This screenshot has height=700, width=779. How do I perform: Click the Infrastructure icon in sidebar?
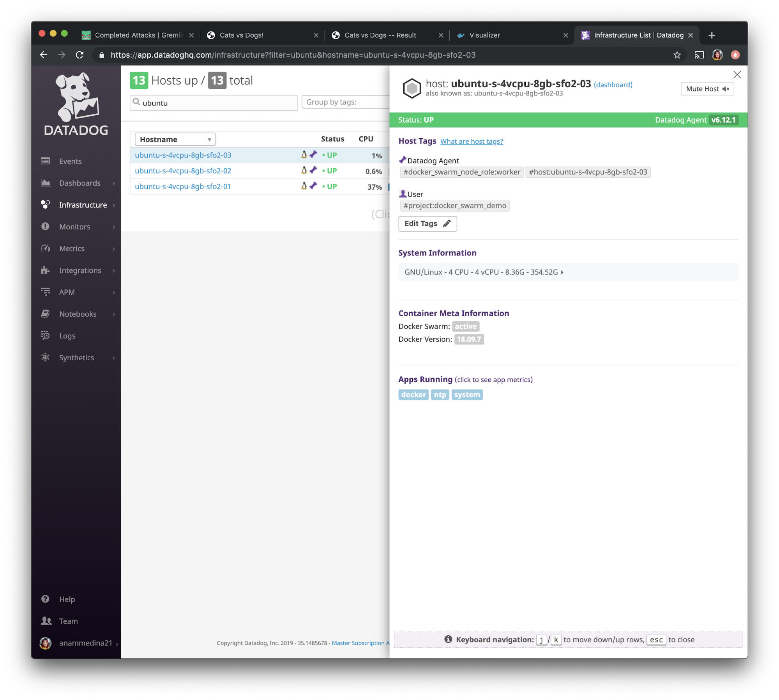pos(46,204)
